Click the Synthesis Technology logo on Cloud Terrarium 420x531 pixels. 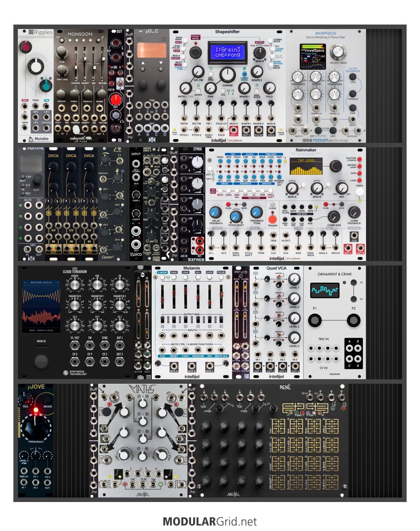(x=75, y=373)
